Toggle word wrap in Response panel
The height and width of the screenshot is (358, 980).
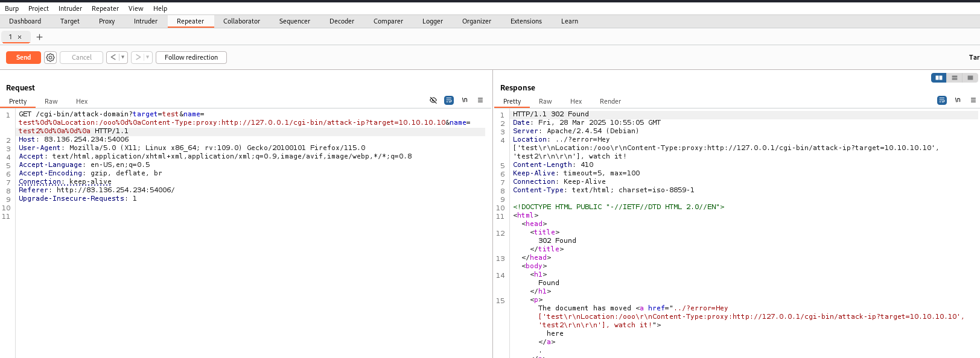(x=942, y=100)
